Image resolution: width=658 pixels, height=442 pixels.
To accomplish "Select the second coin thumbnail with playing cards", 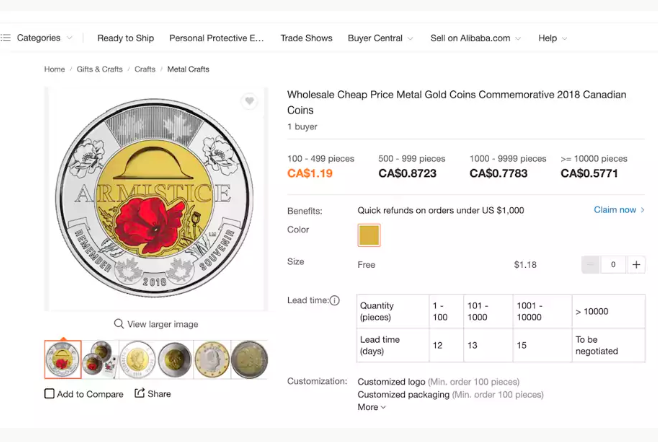I will coord(99,359).
